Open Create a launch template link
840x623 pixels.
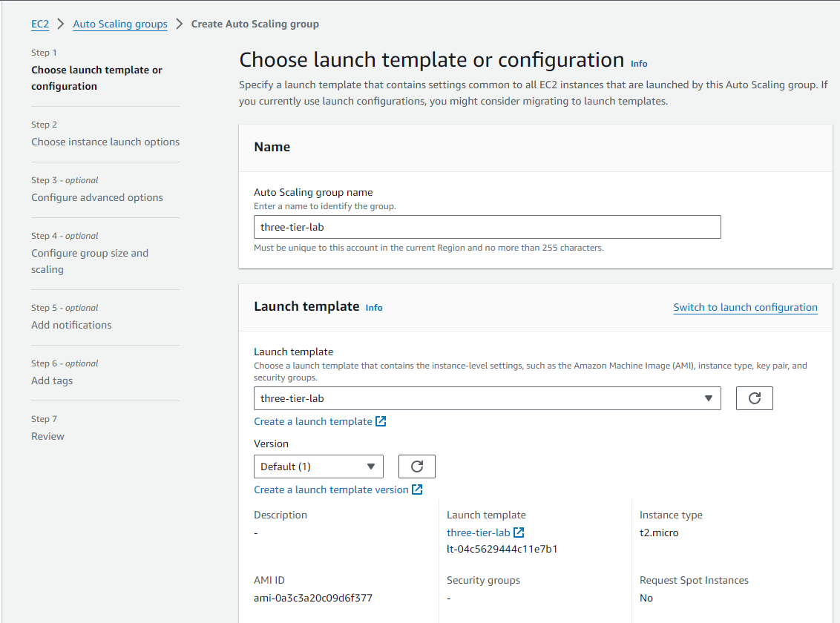pyautogui.click(x=313, y=421)
